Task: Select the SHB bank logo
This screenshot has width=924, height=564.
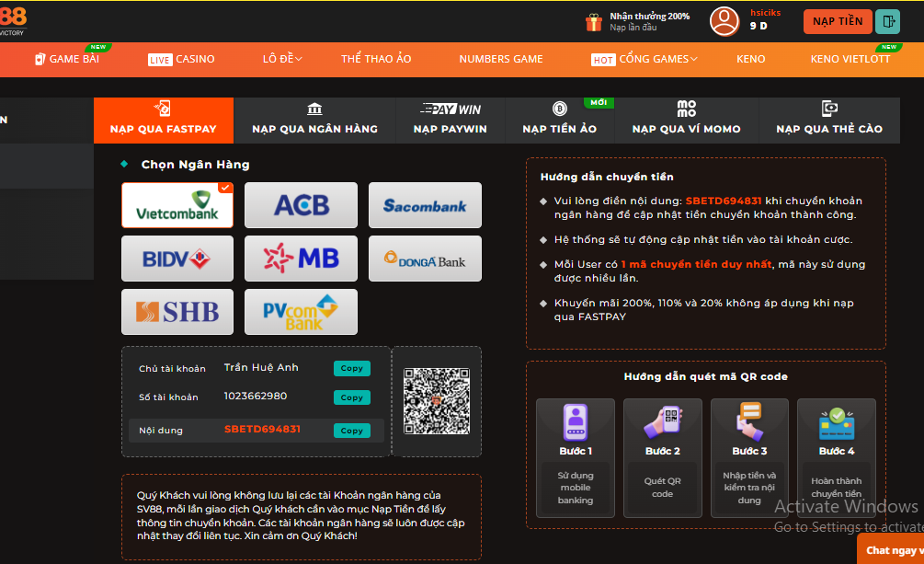Action: tap(177, 312)
